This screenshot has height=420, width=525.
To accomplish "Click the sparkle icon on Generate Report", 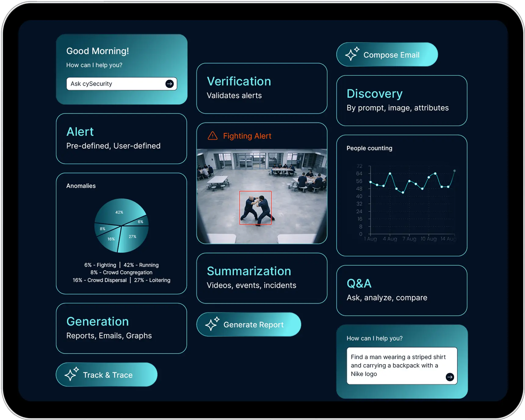I will (212, 324).
